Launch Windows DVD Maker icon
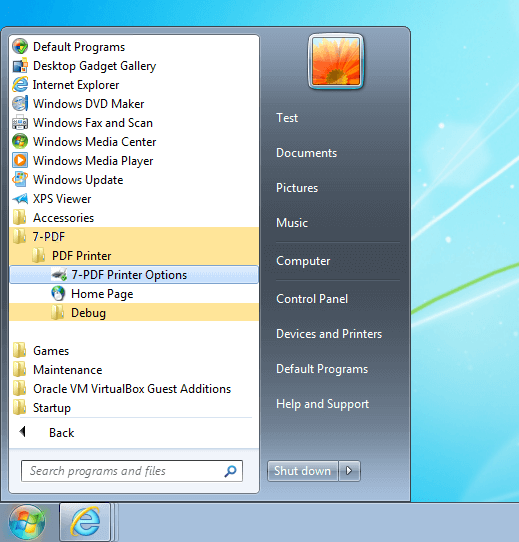This screenshot has width=519, height=542. [x=20, y=103]
